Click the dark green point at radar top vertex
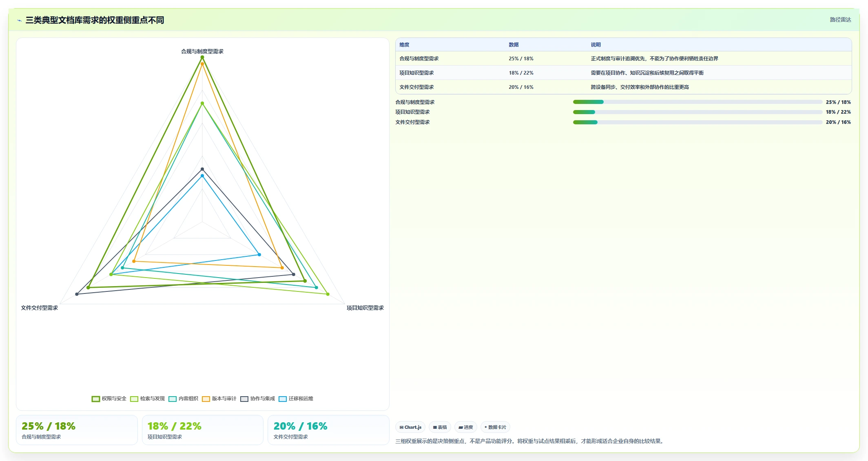868x461 pixels. pos(202,57)
